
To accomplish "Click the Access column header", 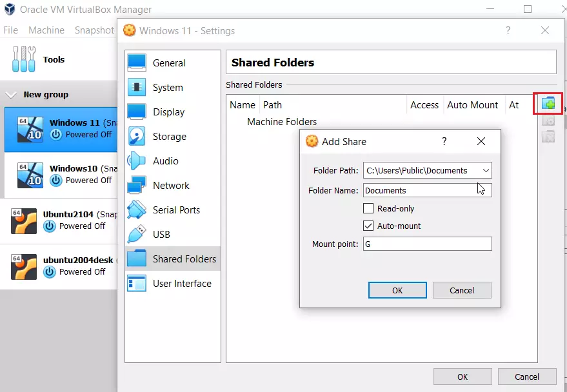I will pyautogui.click(x=424, y=105).
